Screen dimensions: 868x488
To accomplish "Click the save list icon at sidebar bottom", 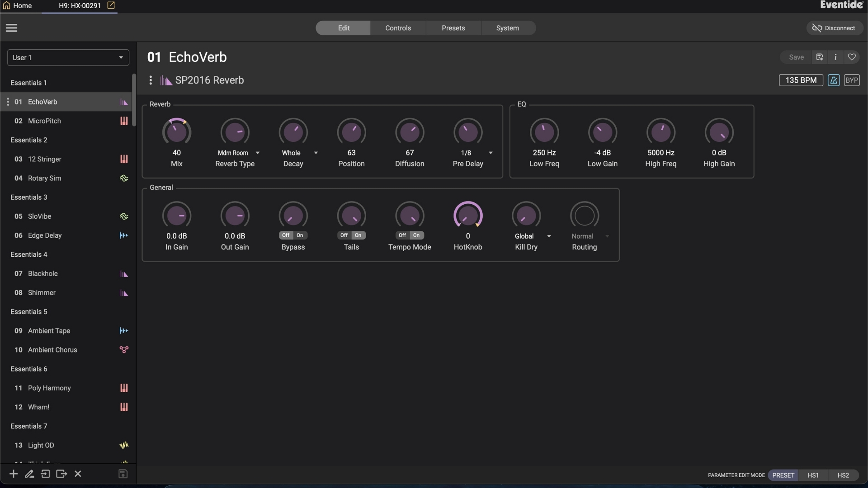I will 123,474.
